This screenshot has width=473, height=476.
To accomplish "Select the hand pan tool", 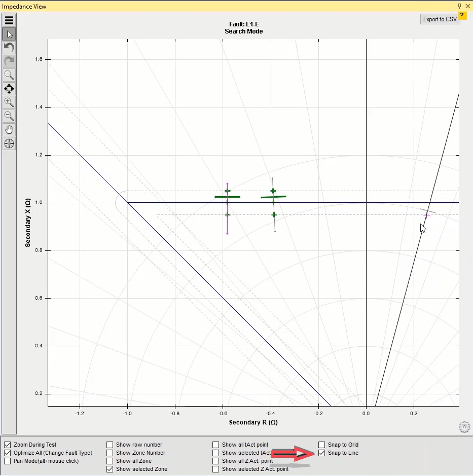I will click(9, 130).
